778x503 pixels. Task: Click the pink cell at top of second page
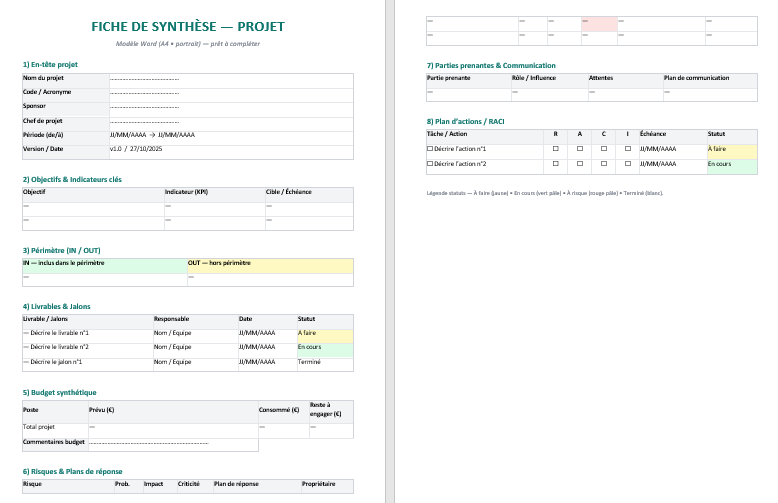click(600, 22)
